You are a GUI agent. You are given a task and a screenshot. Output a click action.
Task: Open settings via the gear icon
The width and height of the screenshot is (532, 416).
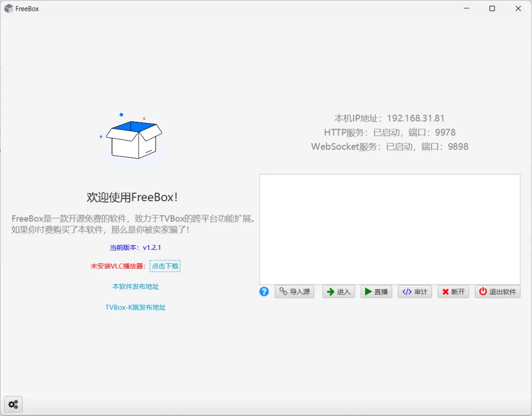(x=13, y=404)
